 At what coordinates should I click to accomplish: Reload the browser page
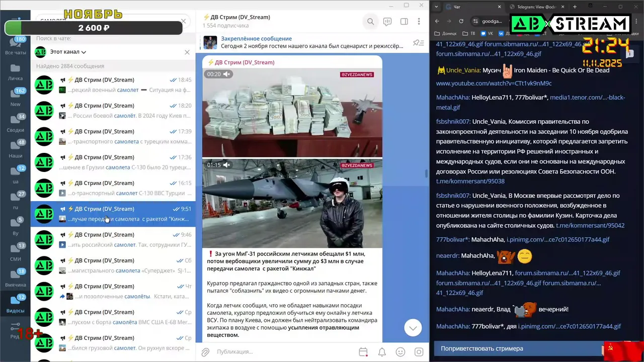point(461,21)
